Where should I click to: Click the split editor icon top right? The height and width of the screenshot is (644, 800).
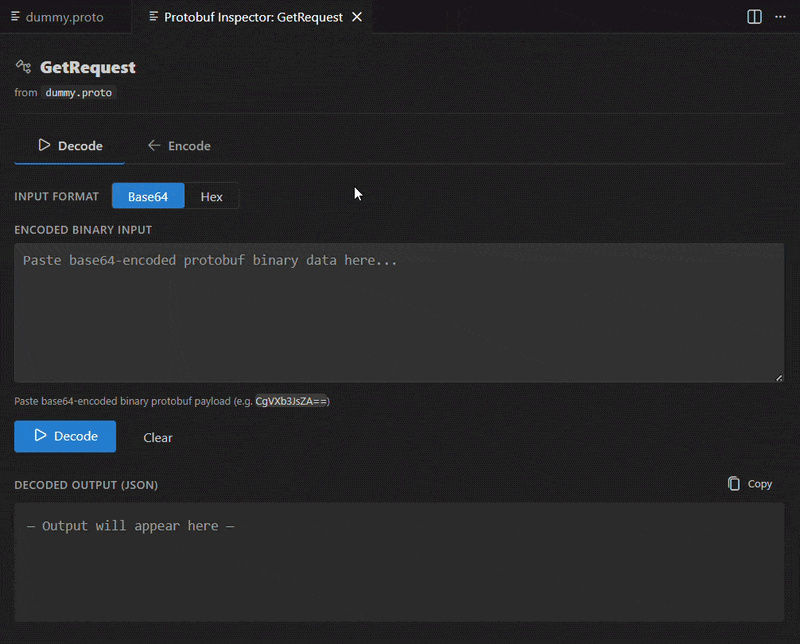753,16
